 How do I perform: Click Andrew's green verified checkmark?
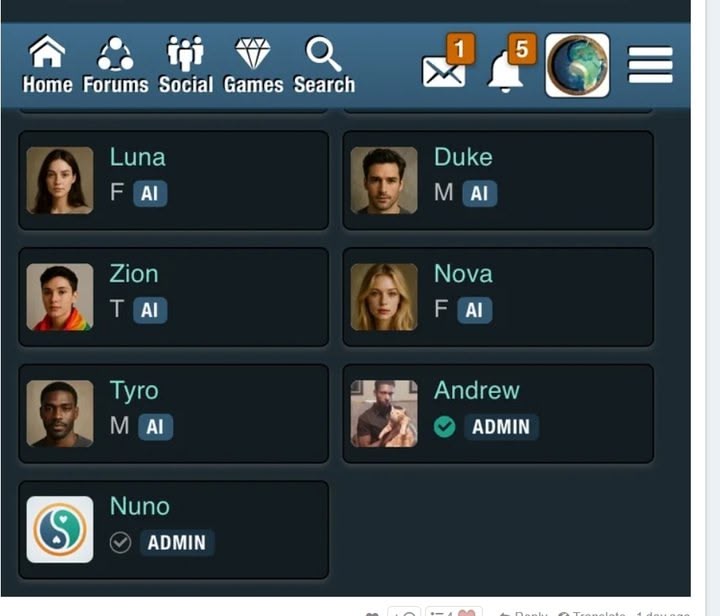point(444,426)
